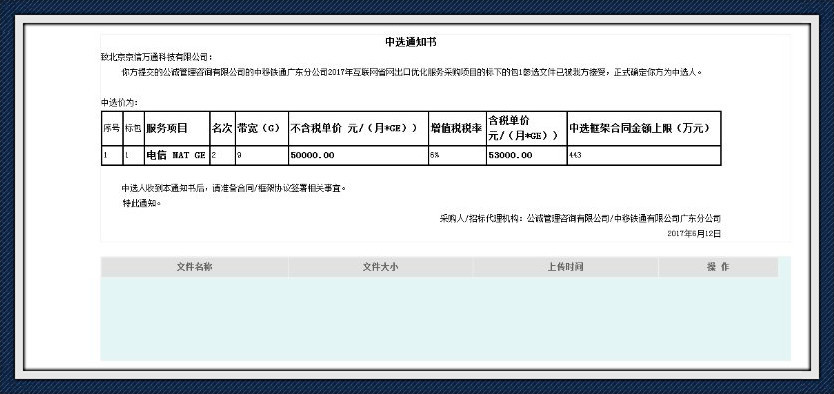834x394 pixels.
Task: Click the 中选通知书 title text
Action: pos(411,43)
